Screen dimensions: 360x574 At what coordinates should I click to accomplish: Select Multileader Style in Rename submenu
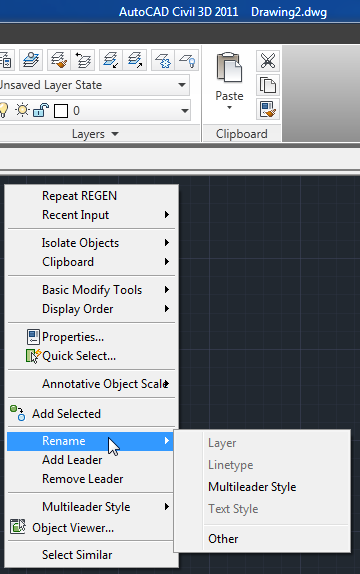[252, 487]
